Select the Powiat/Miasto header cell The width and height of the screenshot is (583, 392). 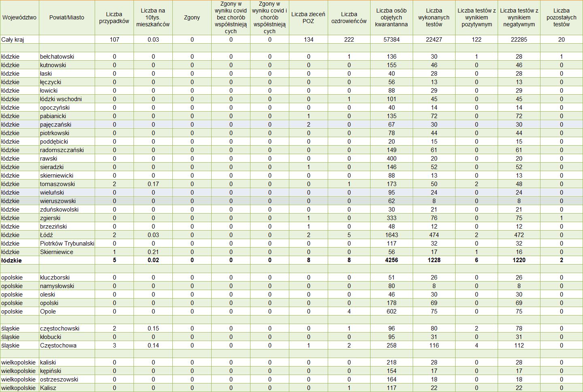67,17
